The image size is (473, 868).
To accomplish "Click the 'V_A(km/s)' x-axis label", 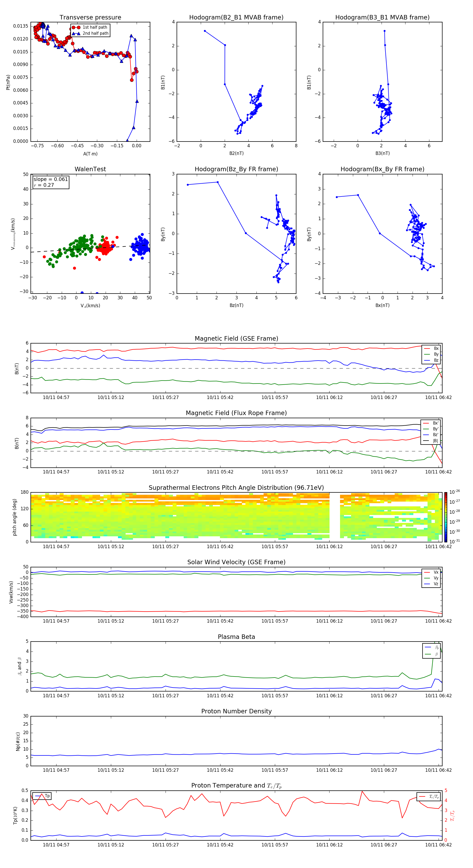I will 90,306.
